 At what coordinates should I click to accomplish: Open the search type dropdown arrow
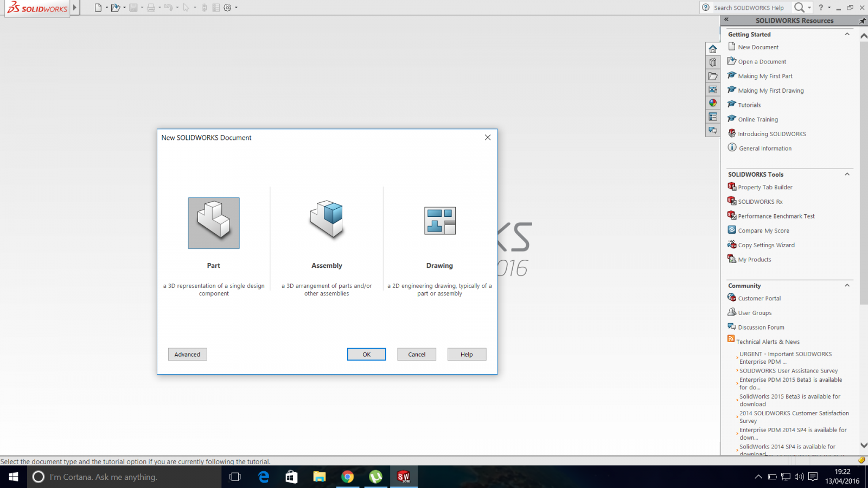coord(809,8)
